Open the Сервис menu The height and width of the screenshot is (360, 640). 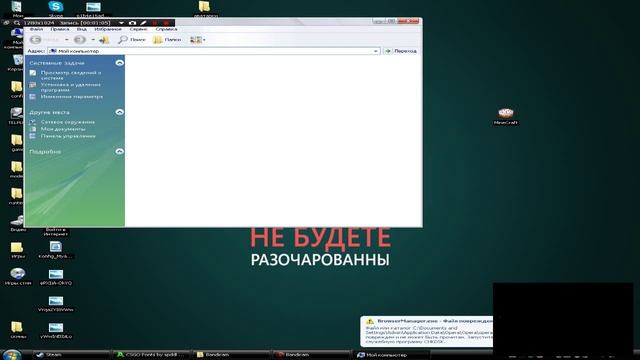click(138, 29)
